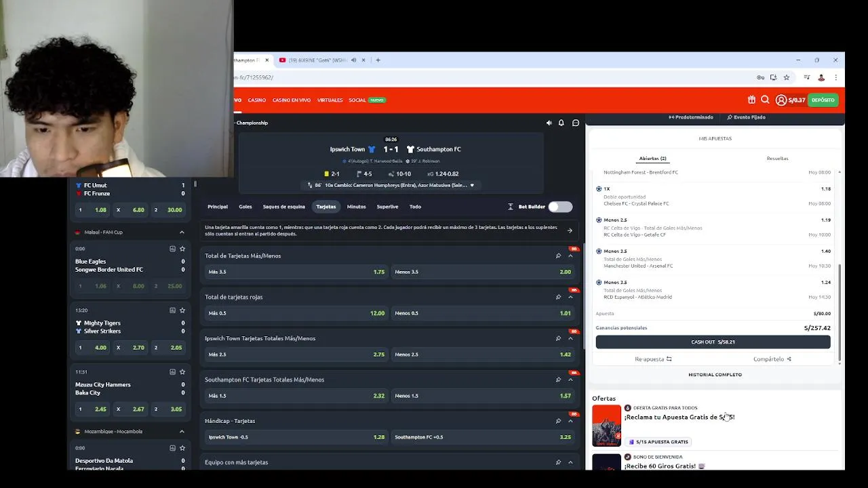This screenshot has height=488, width=868.
Task: Collapse the Total de tarjetas rojas section
Action: pyautogui.click(x=570, y=297)
